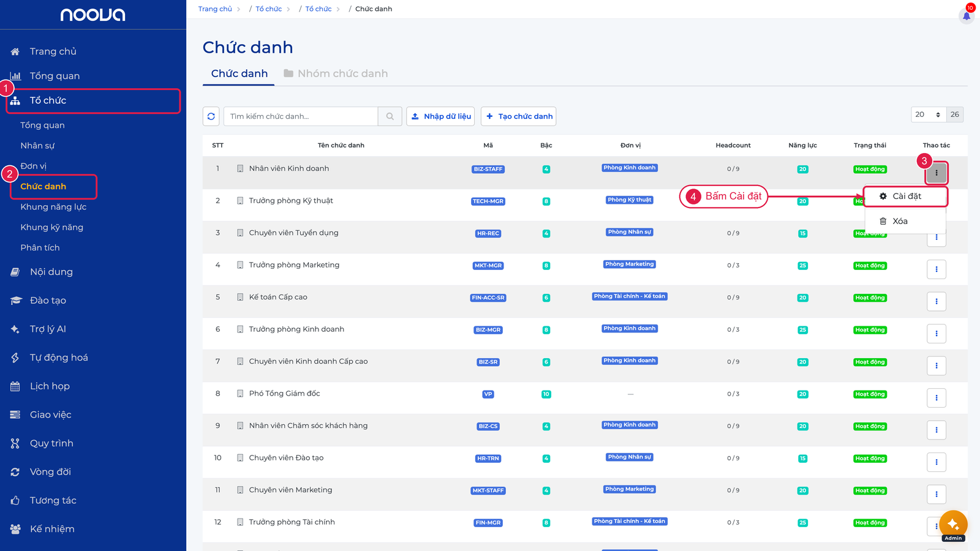
Task: Expand the Đào tạo sidebar section
Action: (48, 301)
